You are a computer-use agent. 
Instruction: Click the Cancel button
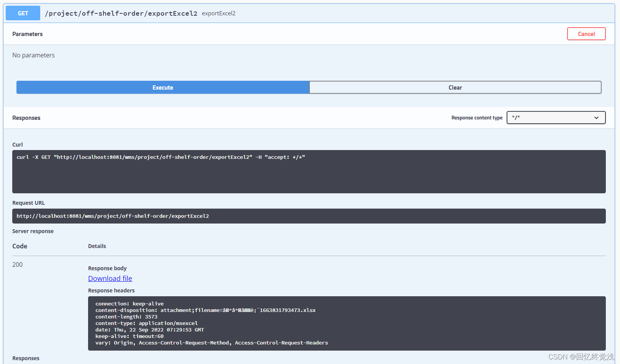point(586,34)
